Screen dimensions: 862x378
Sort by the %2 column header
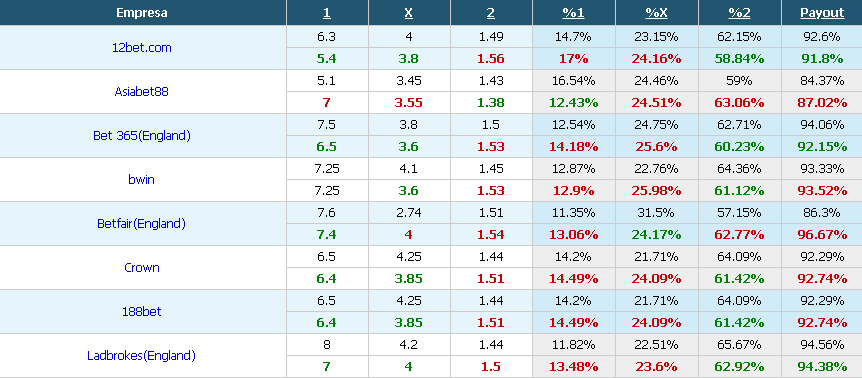click(739, 13)
